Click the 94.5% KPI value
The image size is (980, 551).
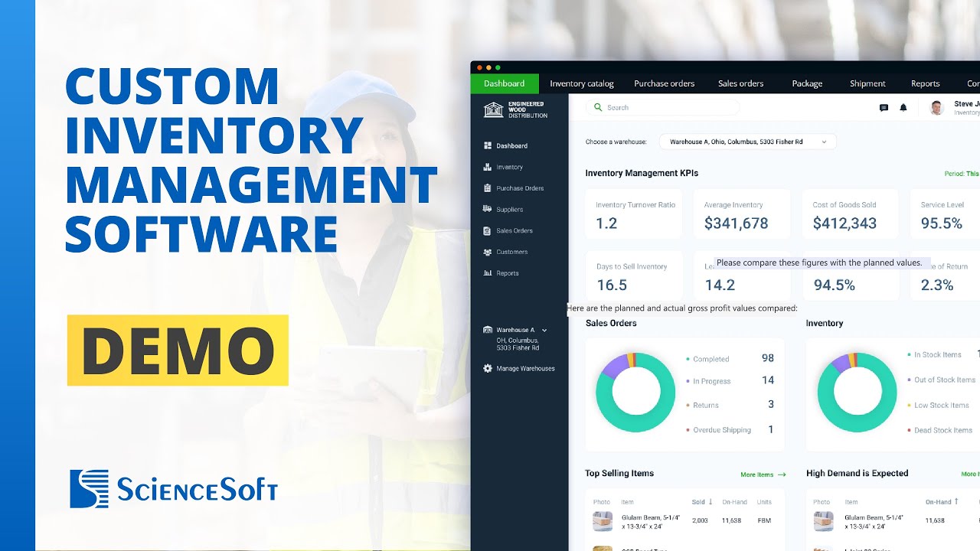click(835, 285)
